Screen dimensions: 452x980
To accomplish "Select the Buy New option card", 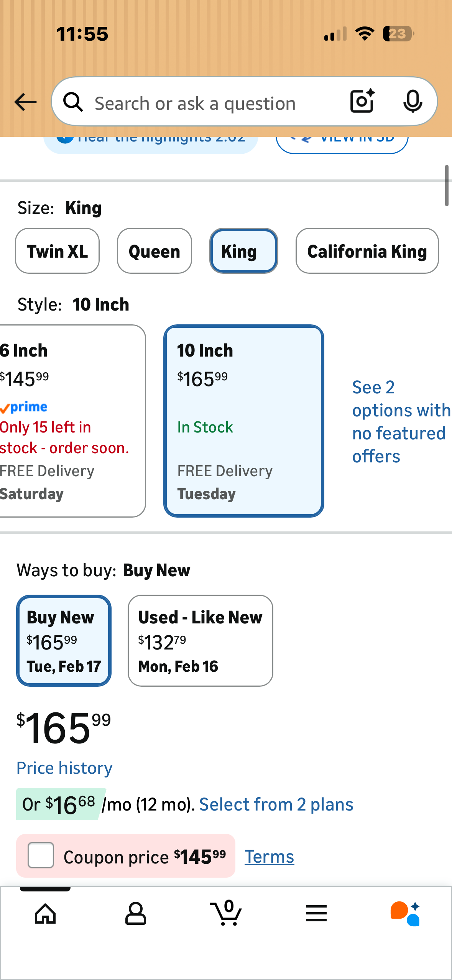I will [64, 640].
